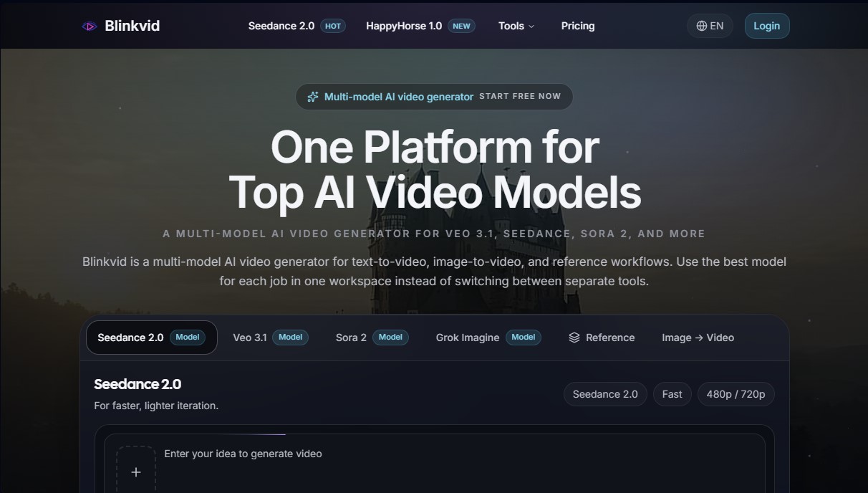Click the Reference layers icon
The image size is (868, 493).
574,338
